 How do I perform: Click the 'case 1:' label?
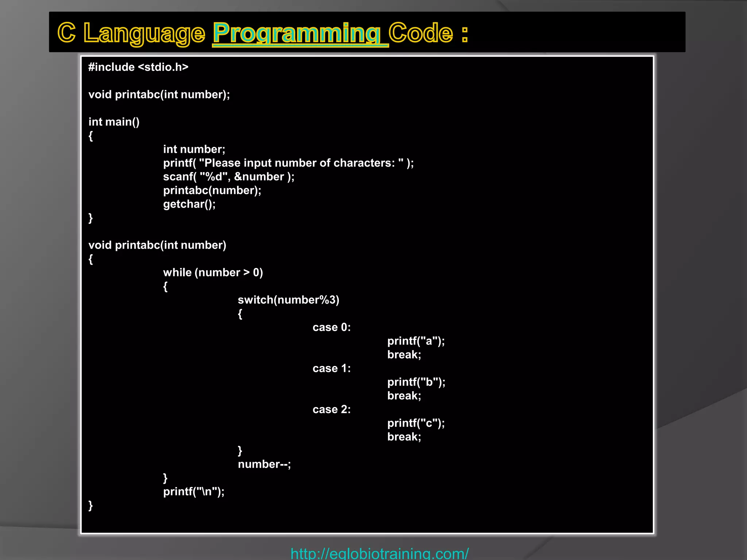pos(332,369)
